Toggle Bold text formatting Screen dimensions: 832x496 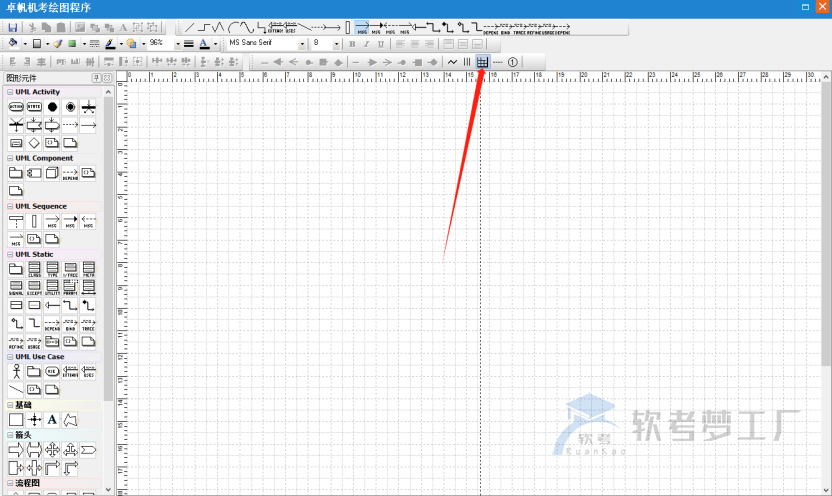tap(352, 44)
